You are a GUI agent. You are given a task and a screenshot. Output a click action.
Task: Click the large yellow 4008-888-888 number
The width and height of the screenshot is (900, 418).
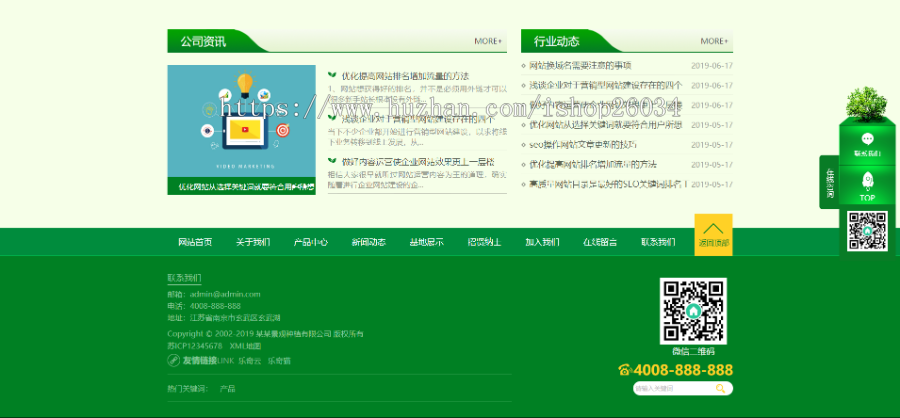click(x=683, y=370)
